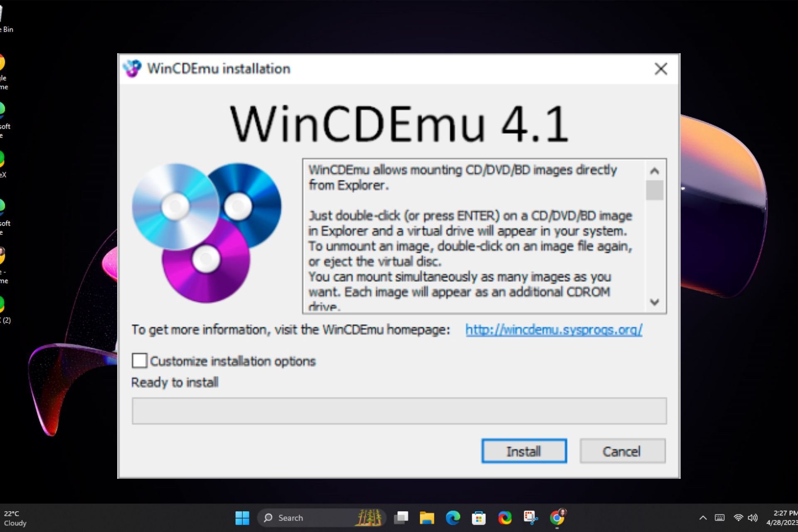Screen dimensions: 798x532
Task: Open File Explorer from the taskbar
Action: [x=427, y=518]
